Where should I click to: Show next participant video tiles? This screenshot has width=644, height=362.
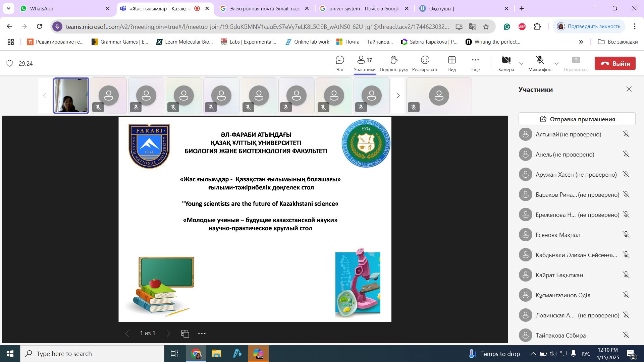pos(398,96)
